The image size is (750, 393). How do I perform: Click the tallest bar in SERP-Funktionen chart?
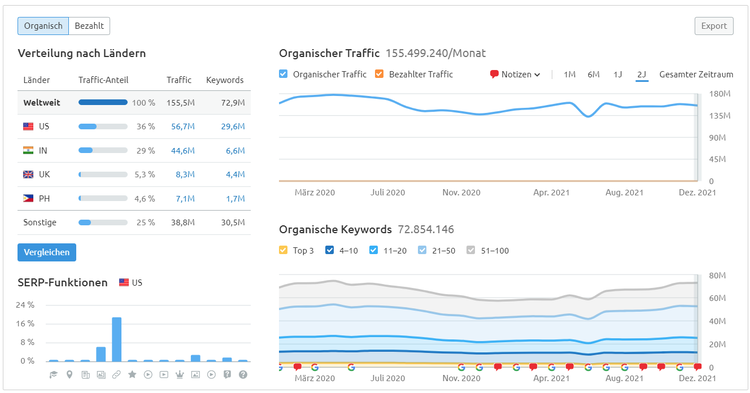(116, 339)
